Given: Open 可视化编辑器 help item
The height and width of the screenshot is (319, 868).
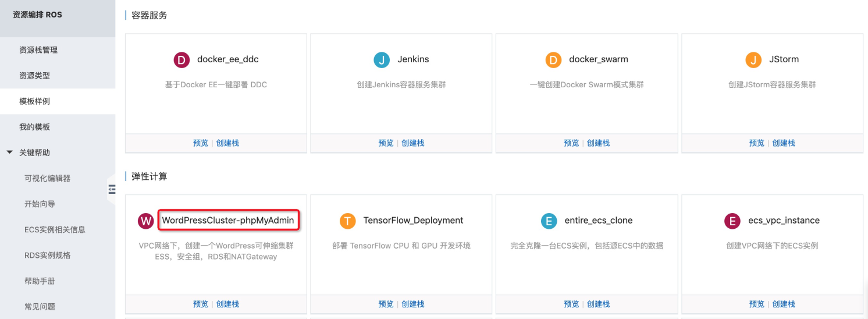Looking at the screenshot, I should tap(48, 178).
